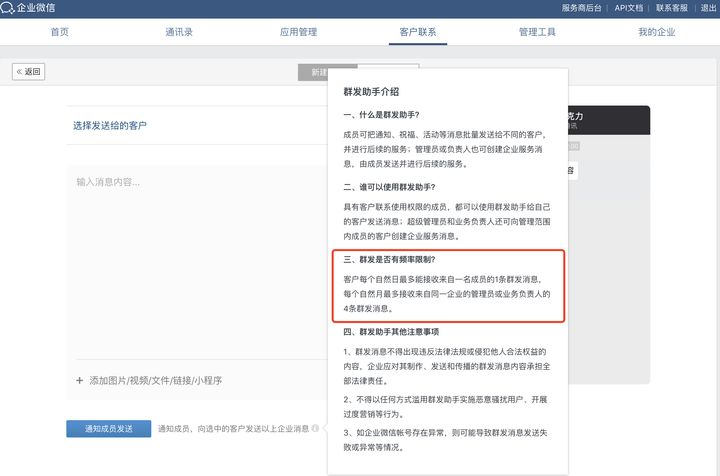Open the API文档 link
The image size is (720, 476).
click(632, 7)
